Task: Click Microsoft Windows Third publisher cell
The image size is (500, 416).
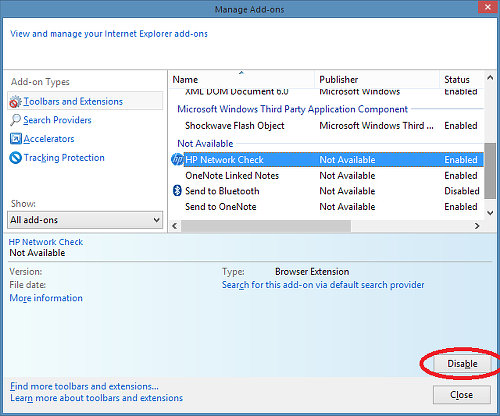Action: [376, 126]
